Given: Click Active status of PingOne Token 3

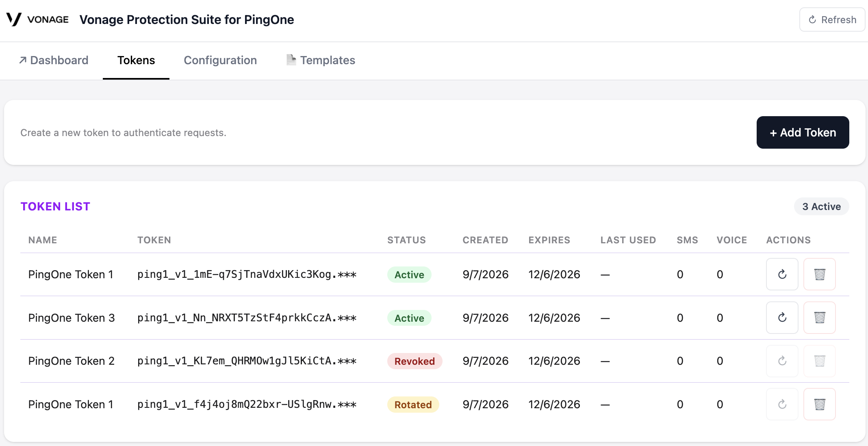Looking at the screenshot, I should [409, 318].
